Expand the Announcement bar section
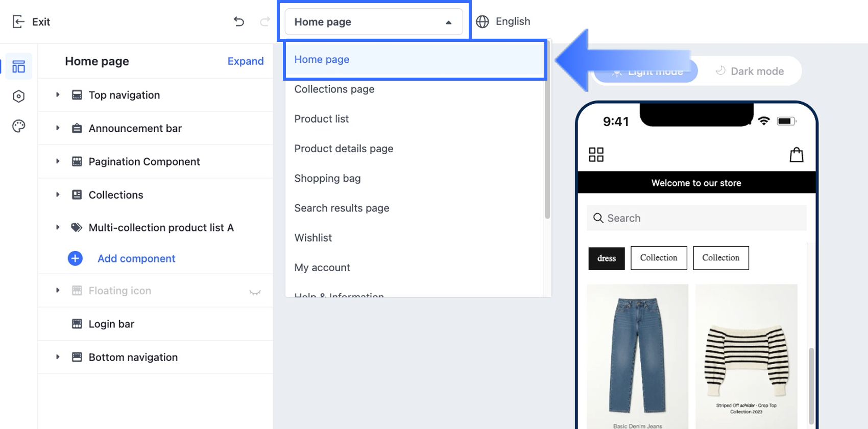 coord(58,128)
